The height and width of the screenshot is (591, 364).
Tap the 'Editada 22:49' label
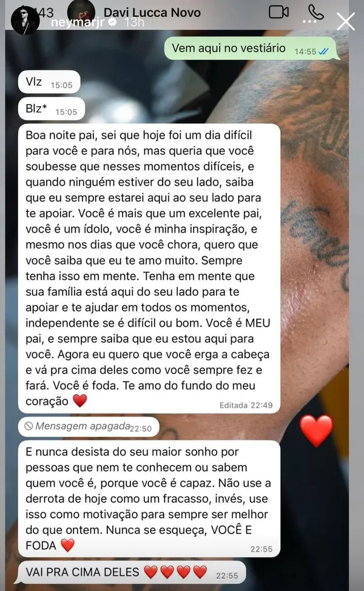pyautogui.click(x=246, y=405)
